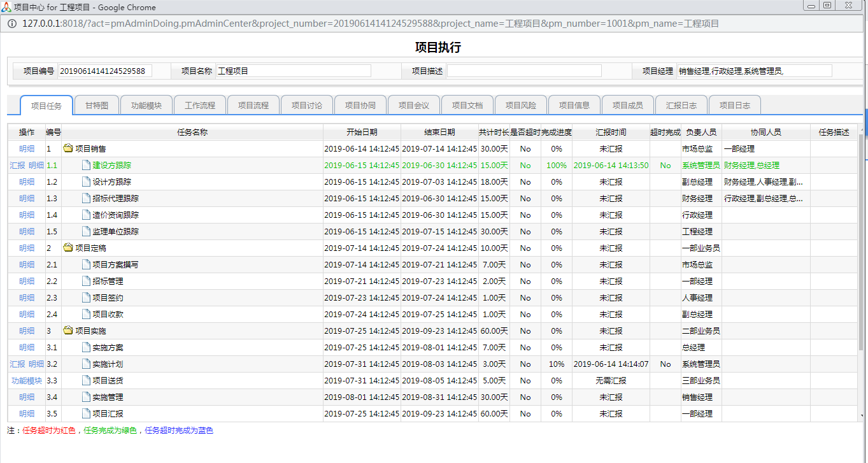
Task: Open the 项目风险 tab
Action: pos(520,105)
